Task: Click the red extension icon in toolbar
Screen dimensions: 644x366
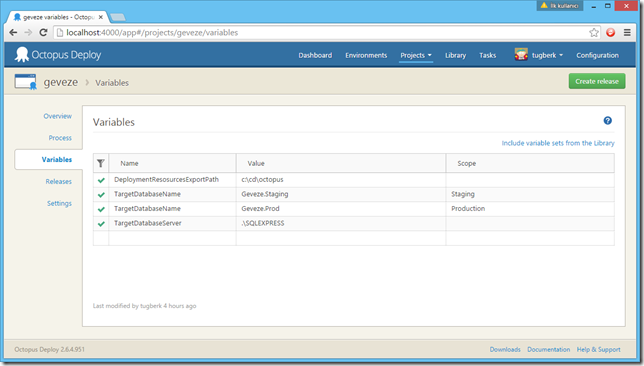Action: (x=611, y=32)
